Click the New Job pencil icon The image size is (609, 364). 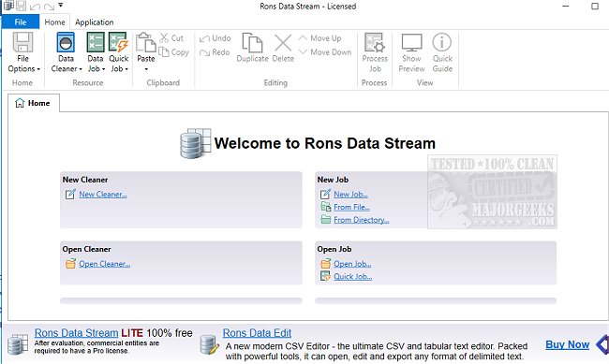[325, 194]
